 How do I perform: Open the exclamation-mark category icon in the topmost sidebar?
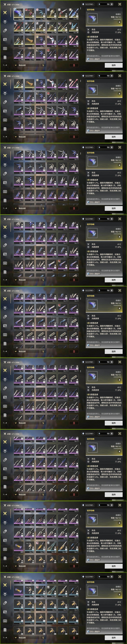[x=5, y=57]
